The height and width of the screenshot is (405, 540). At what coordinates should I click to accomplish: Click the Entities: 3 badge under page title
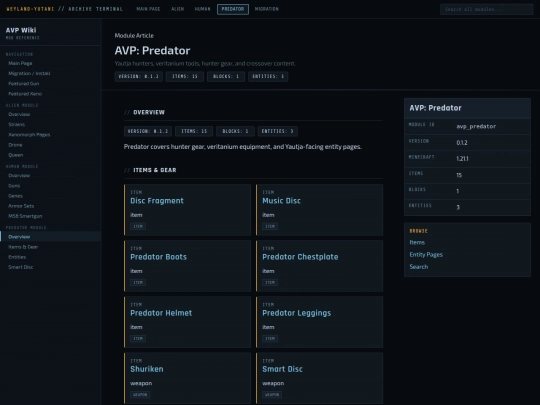pos(268,76)
